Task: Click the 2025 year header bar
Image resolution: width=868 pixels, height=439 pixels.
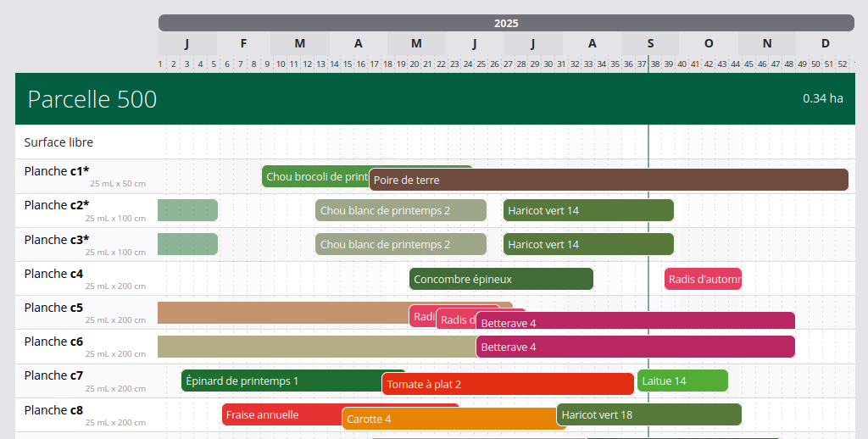Action: pos(506,23)
